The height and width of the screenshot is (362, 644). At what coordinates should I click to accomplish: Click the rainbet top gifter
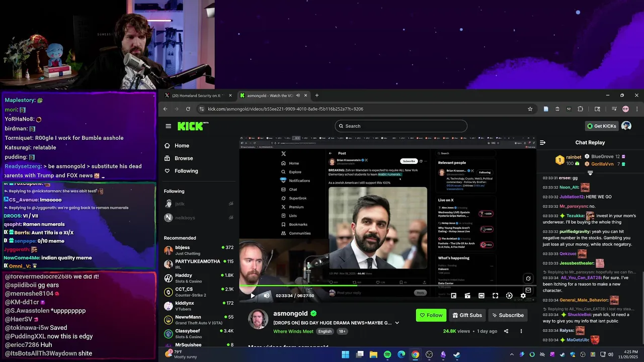coord(569,160)
